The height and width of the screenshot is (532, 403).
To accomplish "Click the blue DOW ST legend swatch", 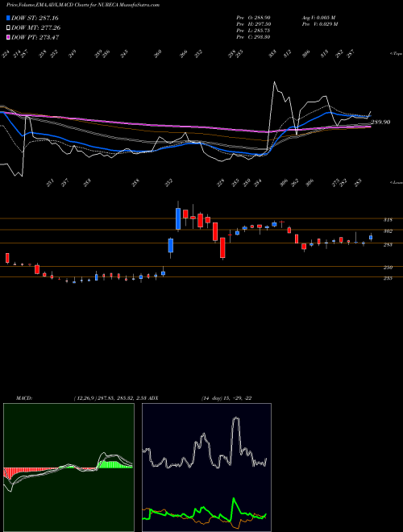I will [x=9, y=18].
